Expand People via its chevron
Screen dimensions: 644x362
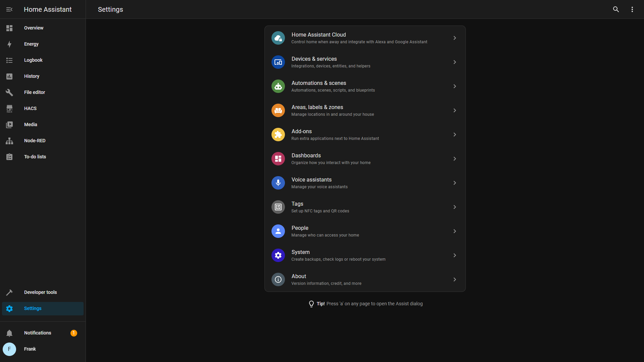pos(455,231)
